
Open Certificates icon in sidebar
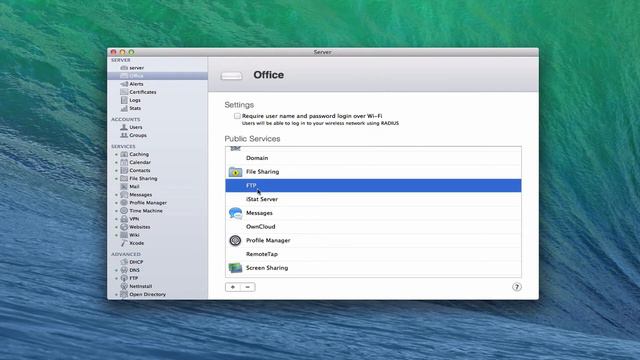(x=124, y=92)
